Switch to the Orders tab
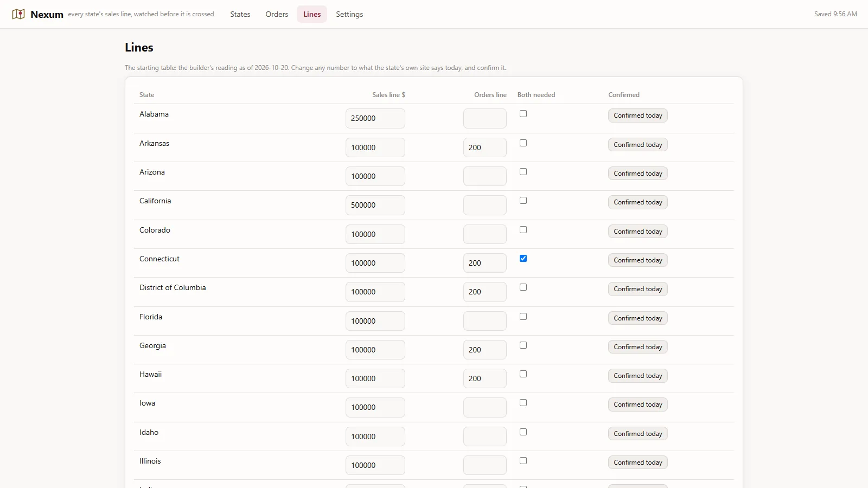This screenshot has height=488, width=868. pos(277,14)
